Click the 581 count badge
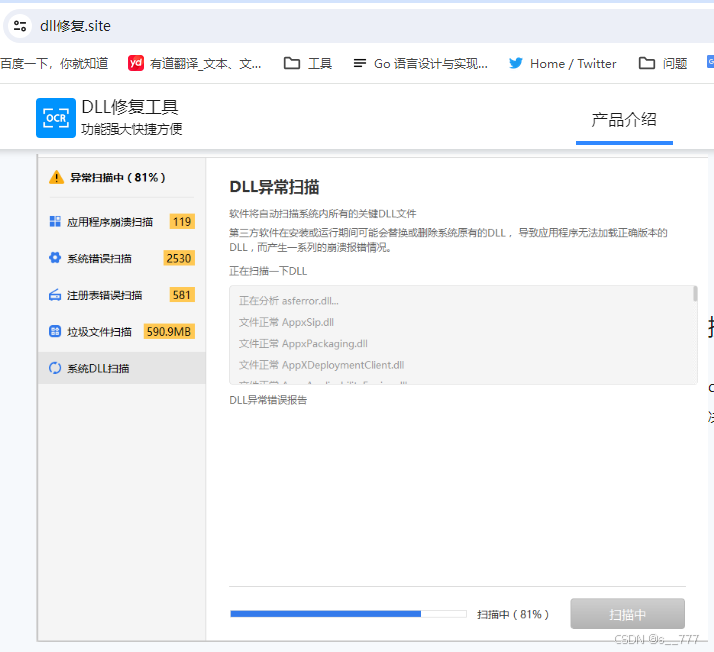The height and width of the screenshot is (652, 714). click(x=182, y=295)
